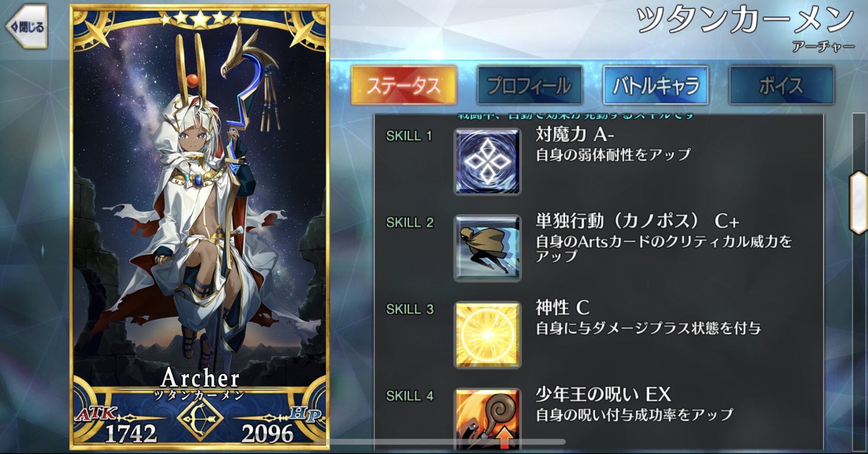Image resolution: width=868 pixels, height=454 pixels.
Task: Tap the 単独行動 cloaked runner skill icon
Action: click(487, 248)
